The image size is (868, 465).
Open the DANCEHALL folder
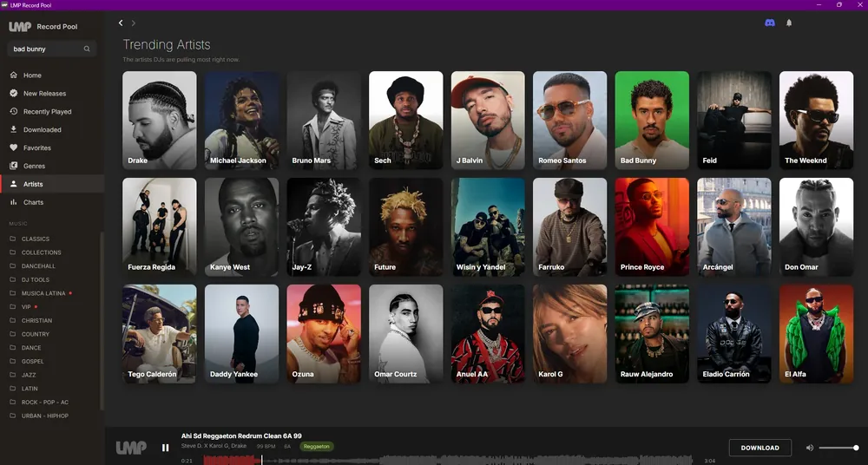[38, 266]
